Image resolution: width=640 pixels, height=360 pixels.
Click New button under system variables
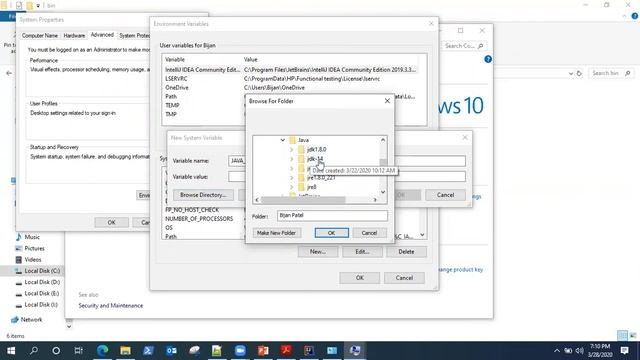pos(318,252)
